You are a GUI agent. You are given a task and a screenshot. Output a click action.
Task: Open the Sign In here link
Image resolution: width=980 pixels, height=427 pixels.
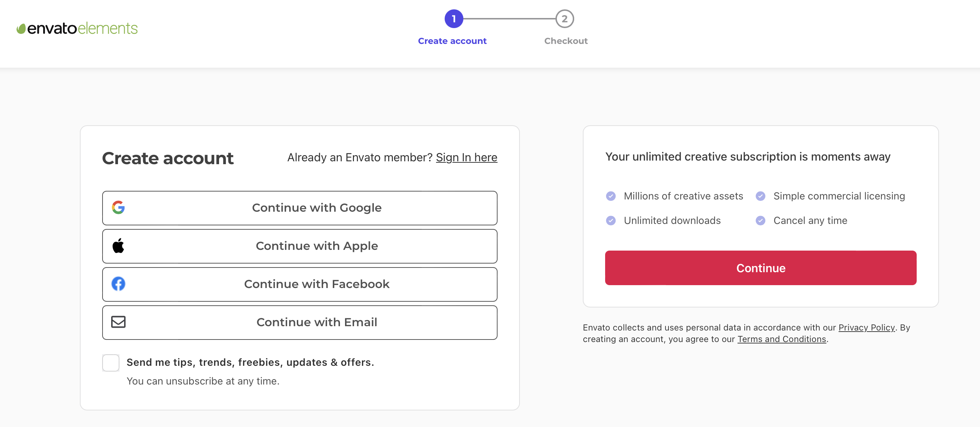[466, 157]
